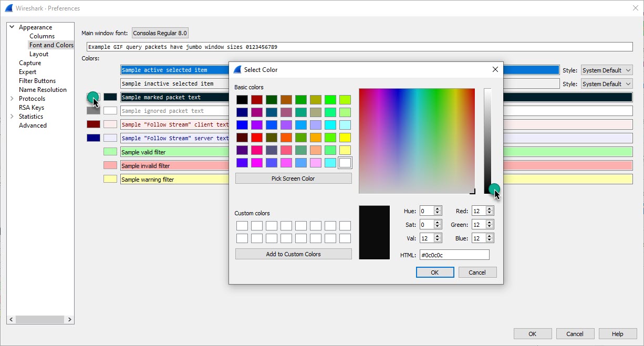Open the inactive selected item Style dropdown

tap(606, 84)
